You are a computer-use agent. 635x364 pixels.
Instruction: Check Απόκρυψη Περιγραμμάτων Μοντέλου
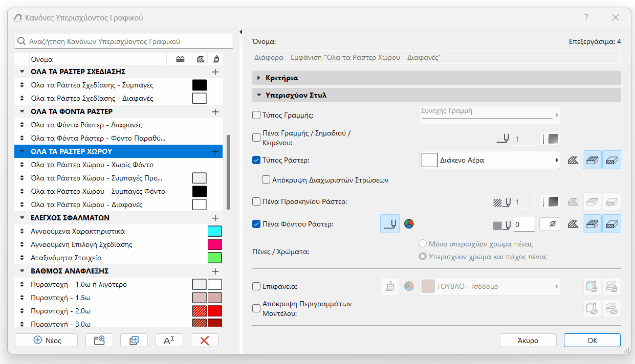coord(256,308)
